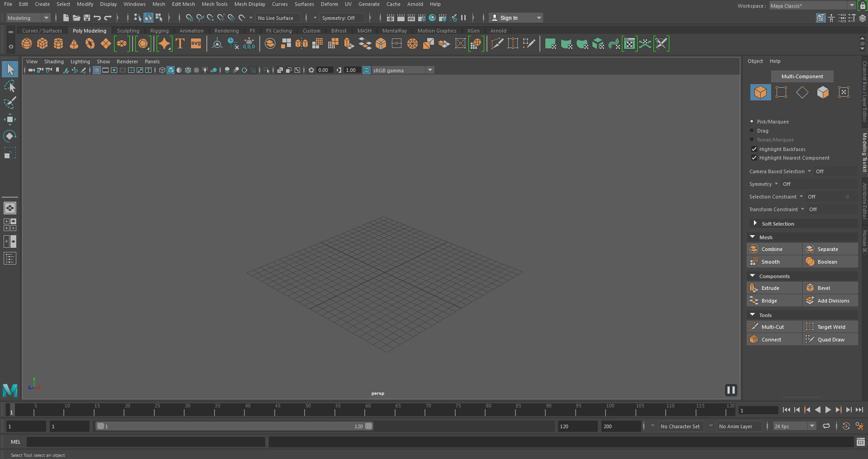
Task: Click the Extrude button
Action: (x=774, y=288)
